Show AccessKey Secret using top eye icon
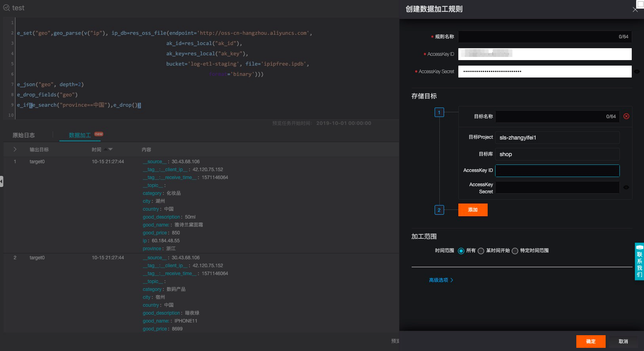Viewport: 644px width, 351px height. coord(637,72)
